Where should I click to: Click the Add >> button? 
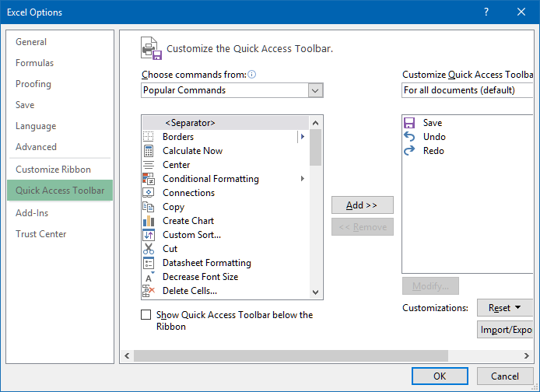point(363,205)
